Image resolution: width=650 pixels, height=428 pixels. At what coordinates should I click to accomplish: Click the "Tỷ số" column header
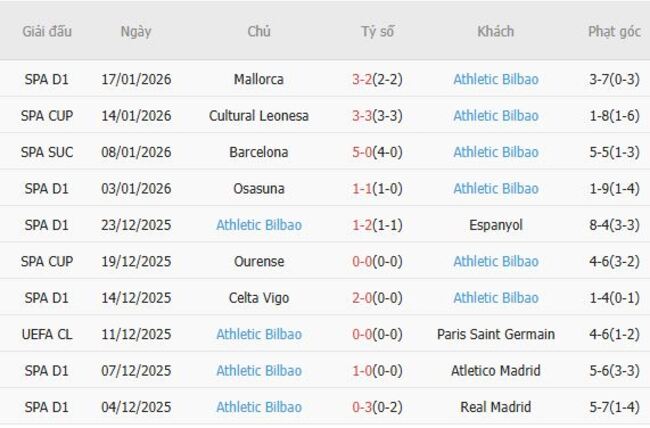point(377,31)
